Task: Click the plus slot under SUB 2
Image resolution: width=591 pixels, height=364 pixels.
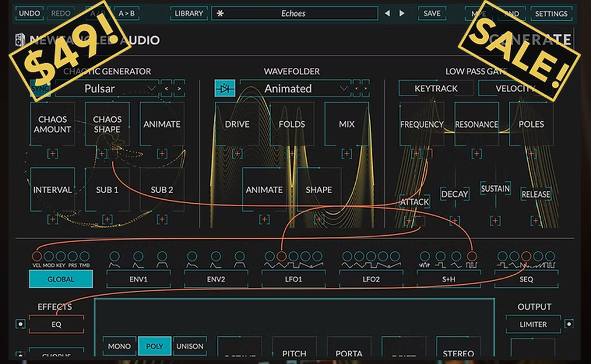Action: pos(162,219)
